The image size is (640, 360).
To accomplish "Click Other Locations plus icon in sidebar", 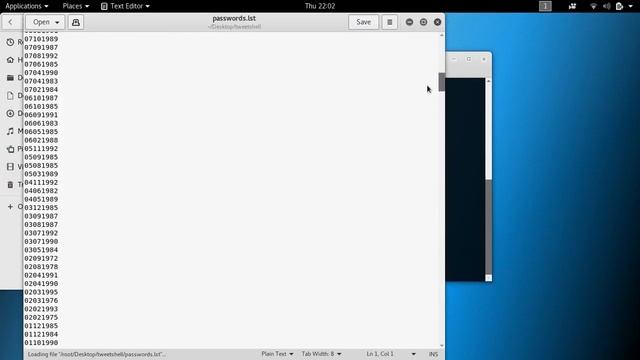I will [x=10, y=207].
